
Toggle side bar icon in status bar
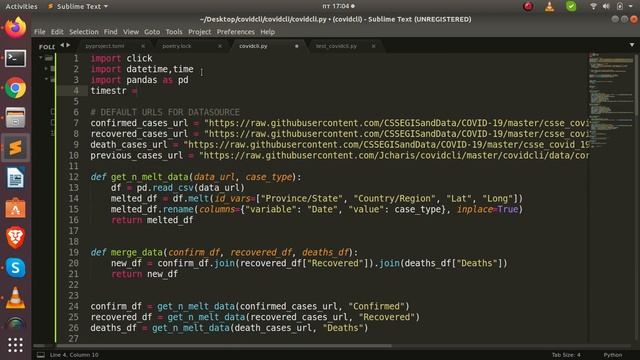click(x=41, y=355)
